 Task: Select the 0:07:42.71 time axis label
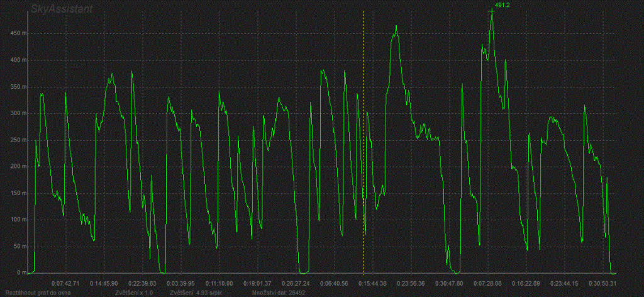[65, 283]
